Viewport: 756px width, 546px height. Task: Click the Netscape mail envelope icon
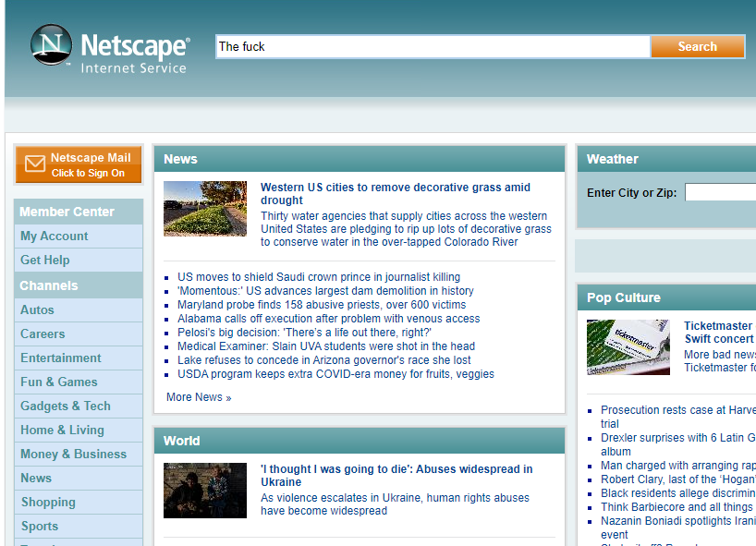(x=34, y=164)
